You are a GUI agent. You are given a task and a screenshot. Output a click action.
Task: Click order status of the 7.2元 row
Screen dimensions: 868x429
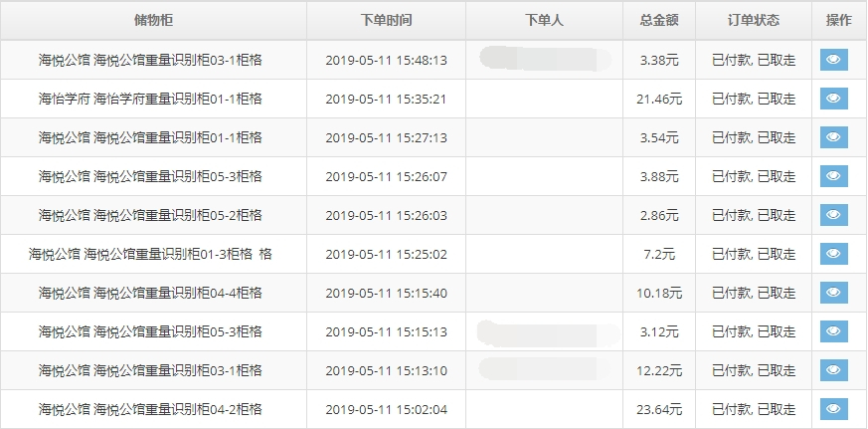pyautogui.click(x=754, y=254)
